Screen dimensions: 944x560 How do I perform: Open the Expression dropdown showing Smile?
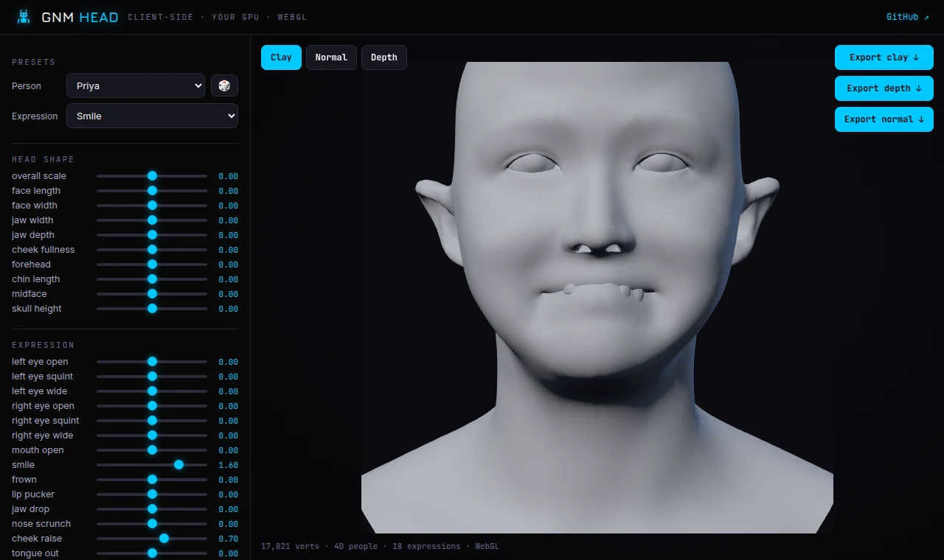click(152, 116)
